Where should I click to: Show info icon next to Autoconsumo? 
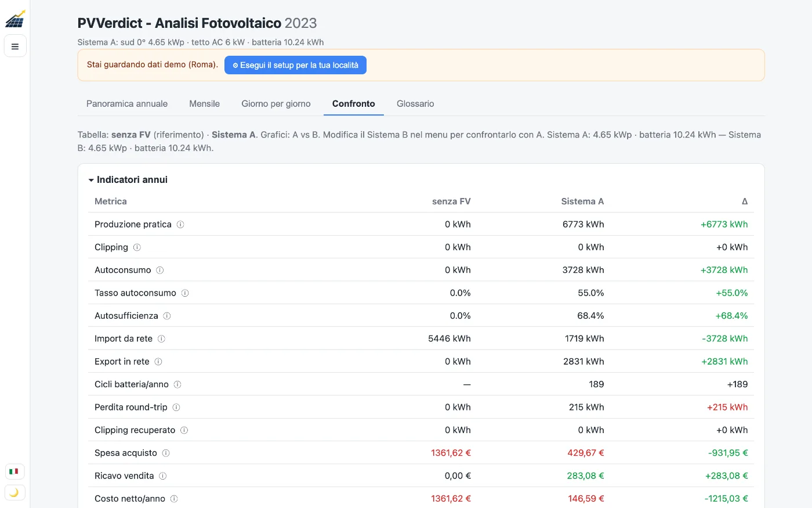click(x=160, y=270)
